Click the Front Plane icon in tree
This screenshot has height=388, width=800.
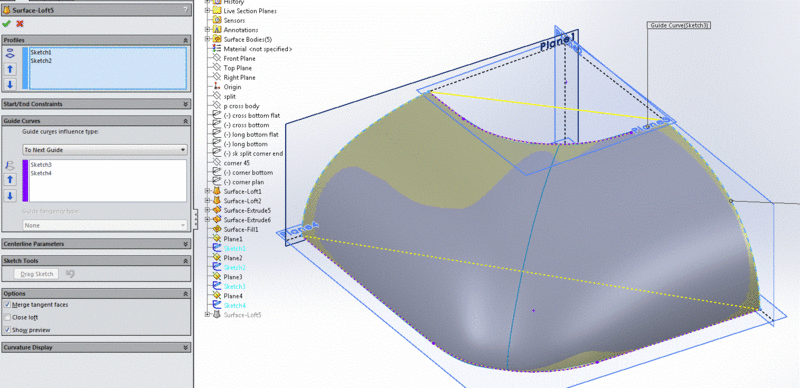click(x=216, y=59)
